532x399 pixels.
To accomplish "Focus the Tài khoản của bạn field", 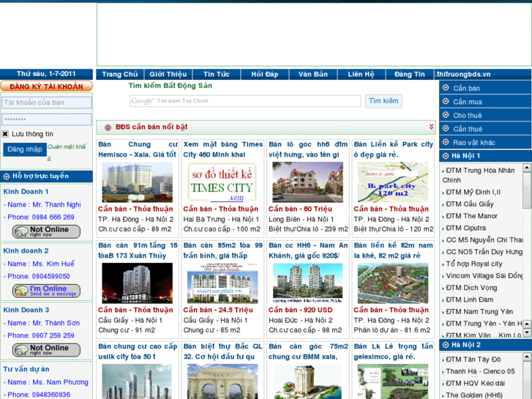I will pyautogui.click(x=47, y=102).
